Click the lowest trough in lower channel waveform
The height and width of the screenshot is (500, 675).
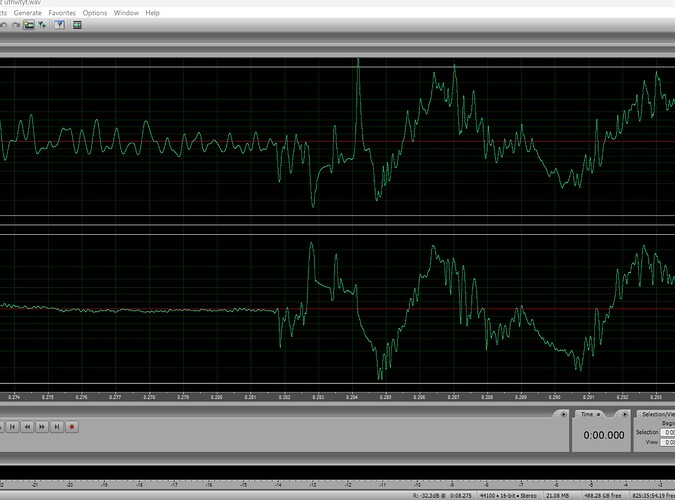tap(380, 375)
